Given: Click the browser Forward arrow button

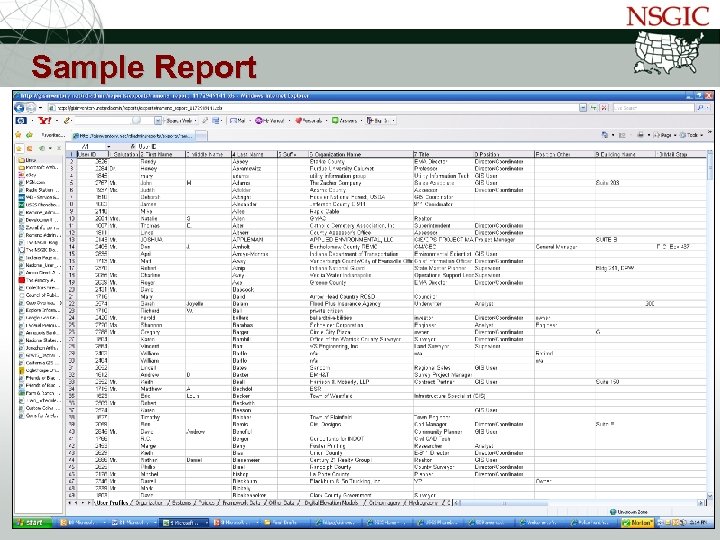Looking at the screenshot, I should pyautogui.click(x=31, y=108).
